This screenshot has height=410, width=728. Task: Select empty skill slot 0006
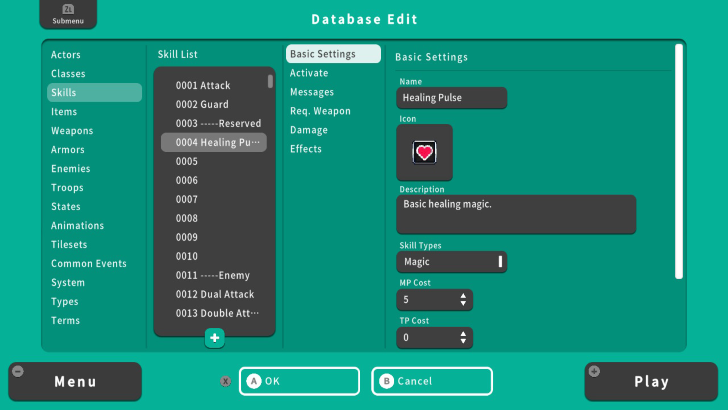[214, 181]
